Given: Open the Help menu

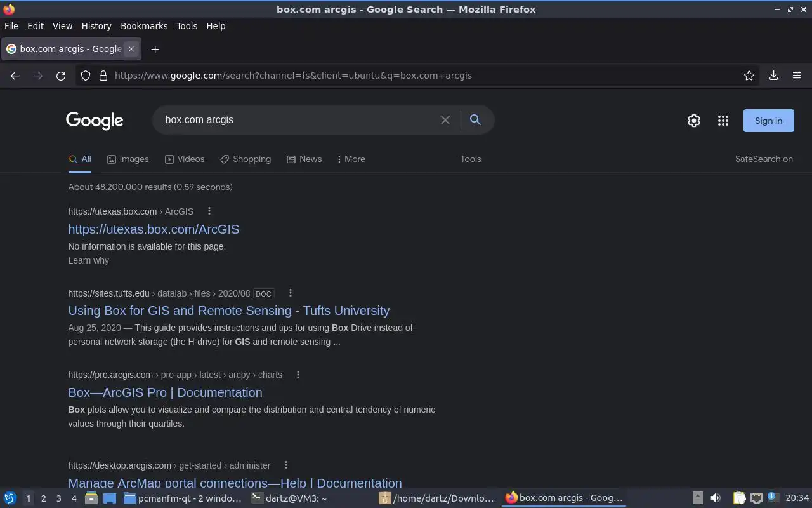Looking at the screenshot, I should 216,26.
